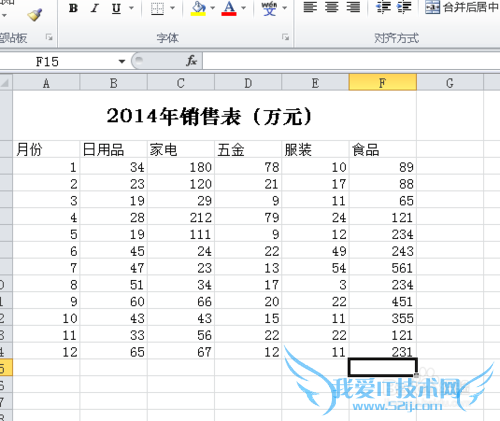Open font (字体) dialog launcher

pyautogui.click(x=285, y=37)
